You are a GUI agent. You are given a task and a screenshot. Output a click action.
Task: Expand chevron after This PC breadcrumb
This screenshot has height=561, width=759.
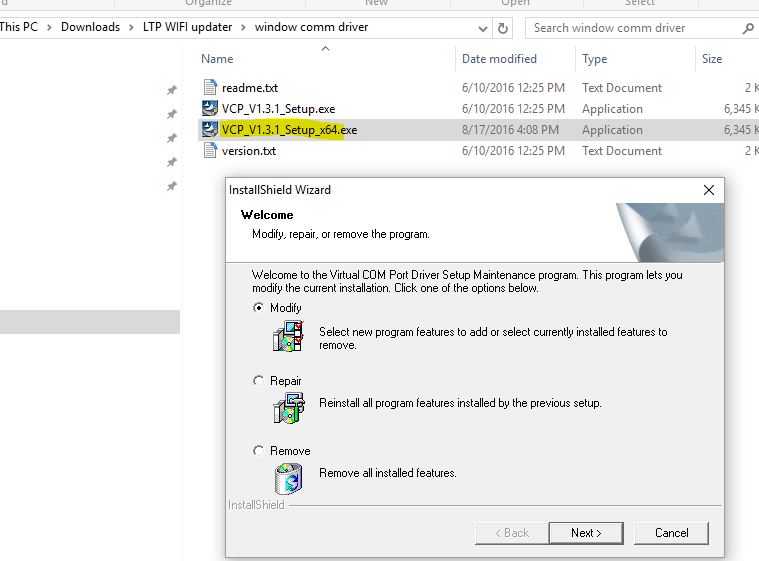(x=49, y=28)
